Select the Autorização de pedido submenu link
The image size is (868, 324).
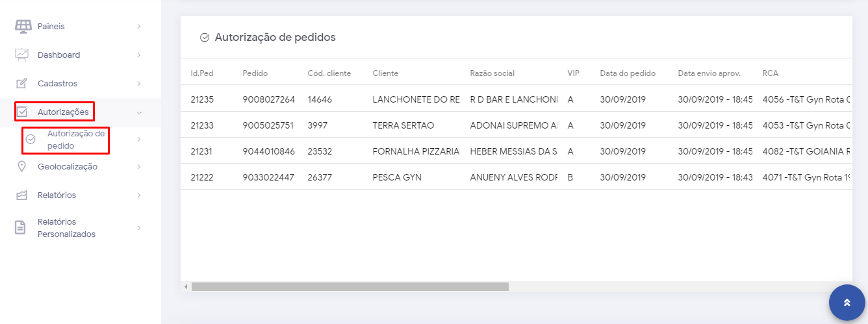click(75, 140)
